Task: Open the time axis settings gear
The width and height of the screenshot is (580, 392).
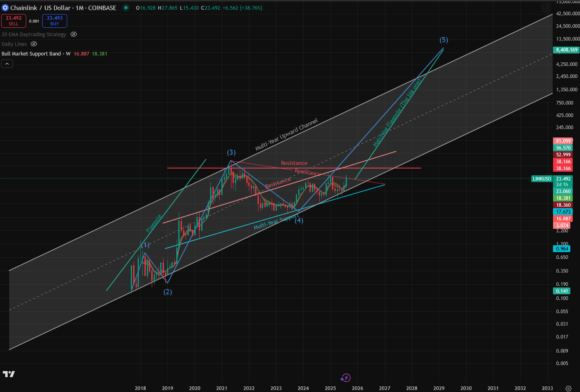Action: (568, 388)
